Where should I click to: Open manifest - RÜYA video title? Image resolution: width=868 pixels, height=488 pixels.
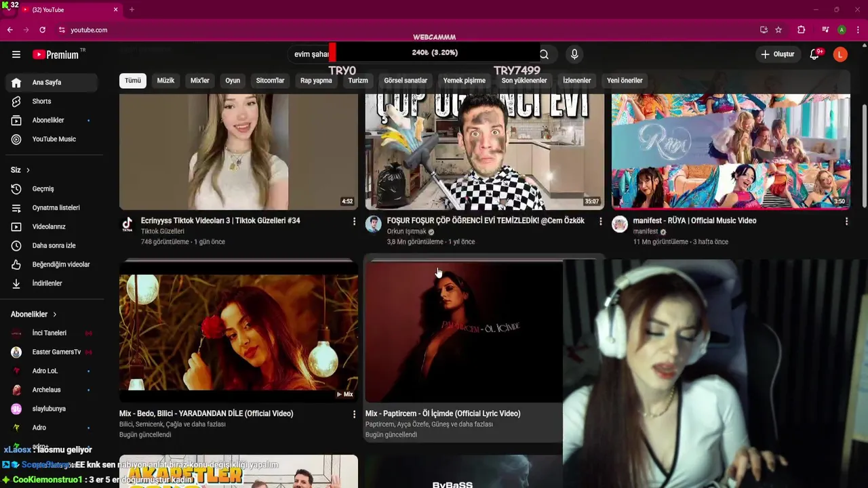click(x=694, y=221)
